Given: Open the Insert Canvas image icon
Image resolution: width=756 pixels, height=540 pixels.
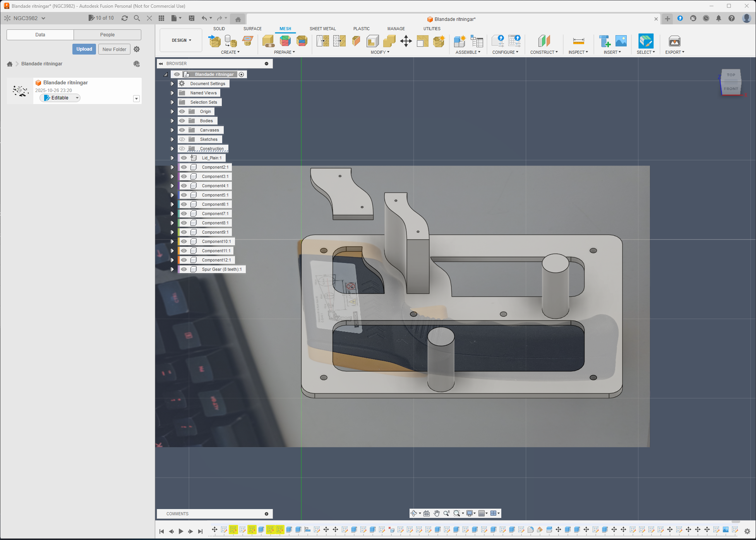Looking at the screenshot, I should point(621,41).
